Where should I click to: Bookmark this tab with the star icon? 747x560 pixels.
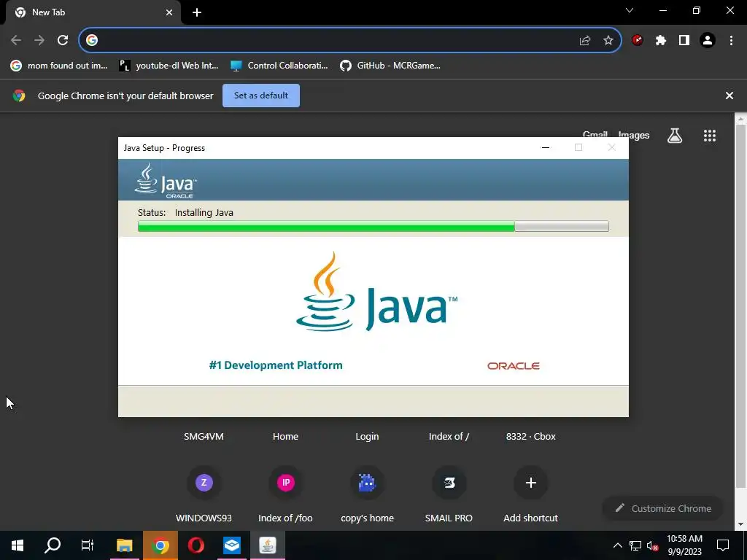click(608, 41)
